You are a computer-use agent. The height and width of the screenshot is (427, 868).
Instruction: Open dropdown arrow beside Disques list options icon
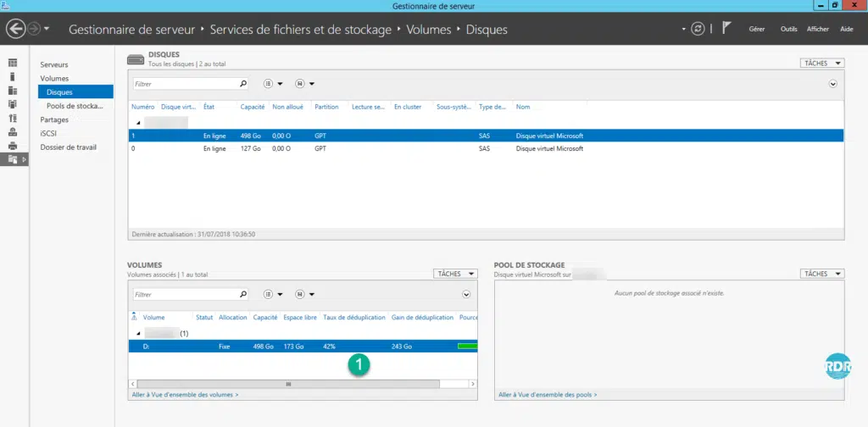coord(280,84)
